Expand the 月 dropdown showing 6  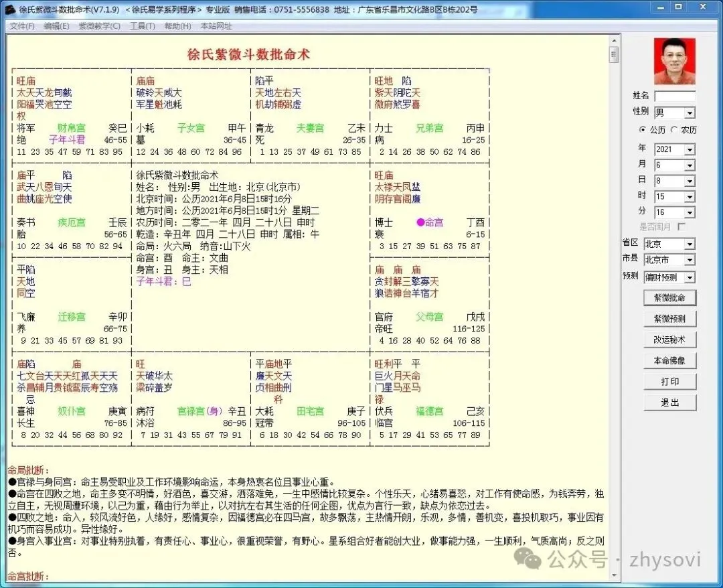coord(690,165)
